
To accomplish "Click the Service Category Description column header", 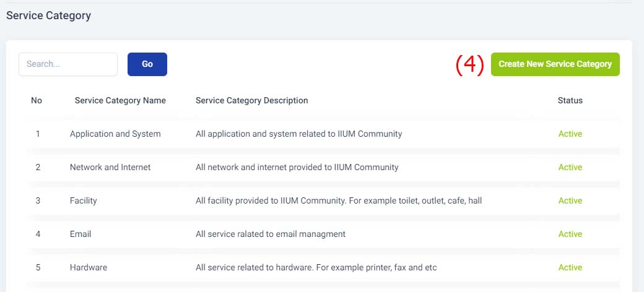I will pyautogui.click(x=252, y=100).
